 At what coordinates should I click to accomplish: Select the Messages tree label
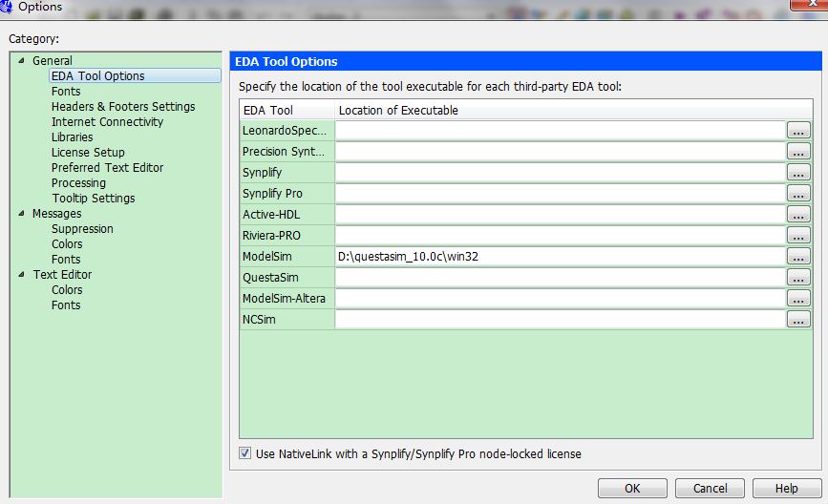56,214
